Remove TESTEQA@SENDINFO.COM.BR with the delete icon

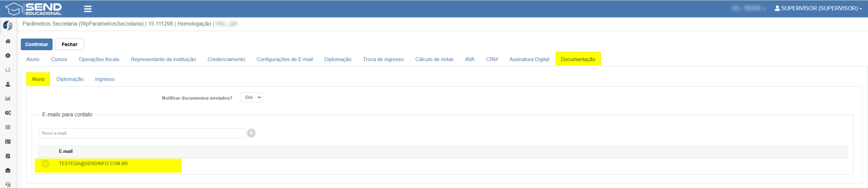point(45,164)
